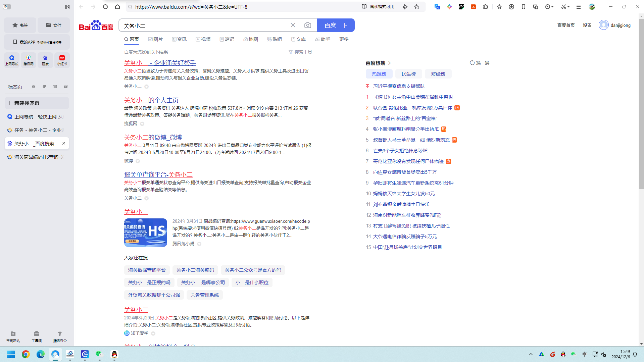Open the translate extension icon

point(437,7)
